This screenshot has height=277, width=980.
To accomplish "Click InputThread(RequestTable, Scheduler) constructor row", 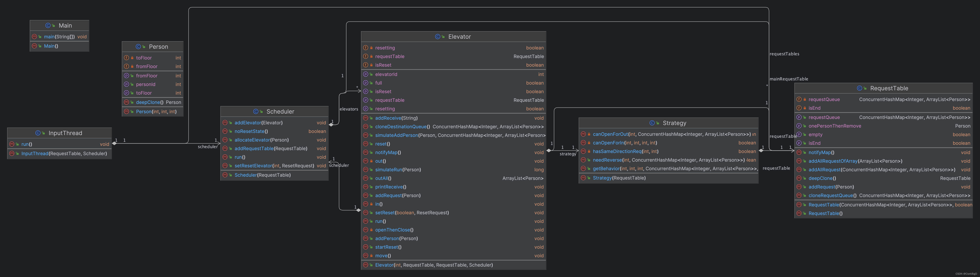I will point(59,154).
